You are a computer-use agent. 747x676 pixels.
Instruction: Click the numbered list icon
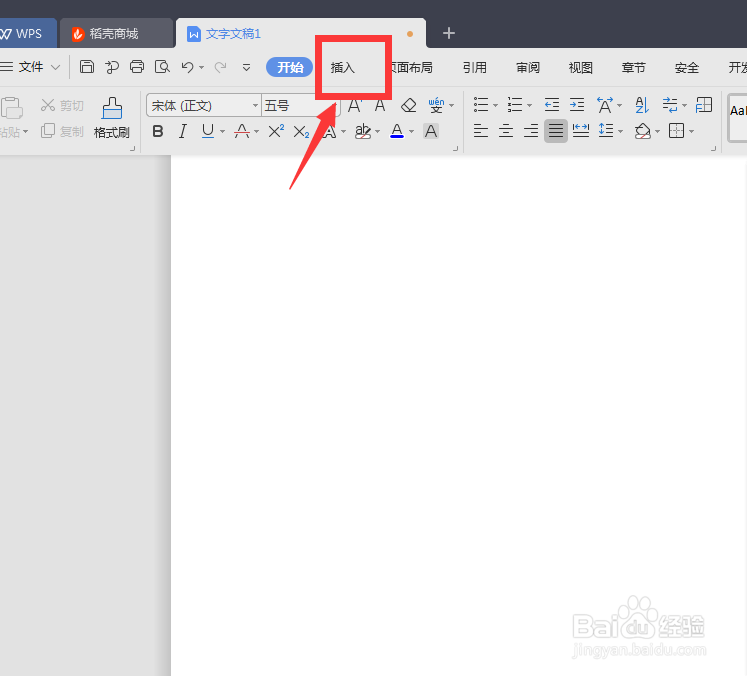pyautogui.click(x=515, y=104)
